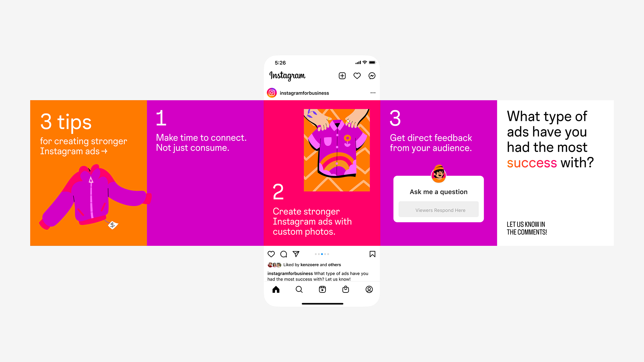Open the Shop bag icon
The height and width of the screenshot is (362, 644).
pos(346,290)
